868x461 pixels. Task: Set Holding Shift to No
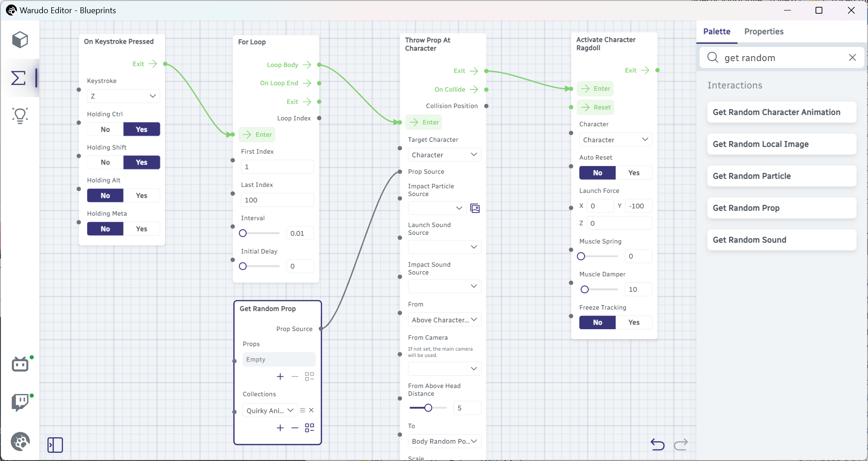(105, 162)
